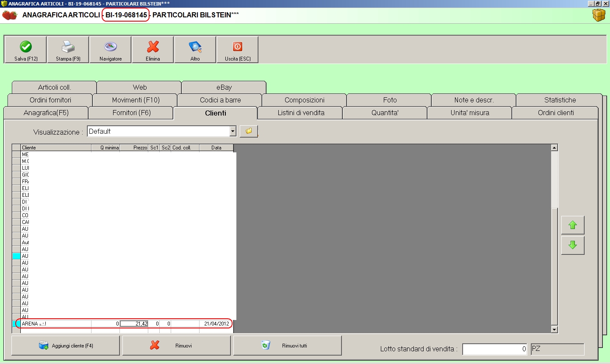Switch to the Unita' misura tab

point(470,113)
